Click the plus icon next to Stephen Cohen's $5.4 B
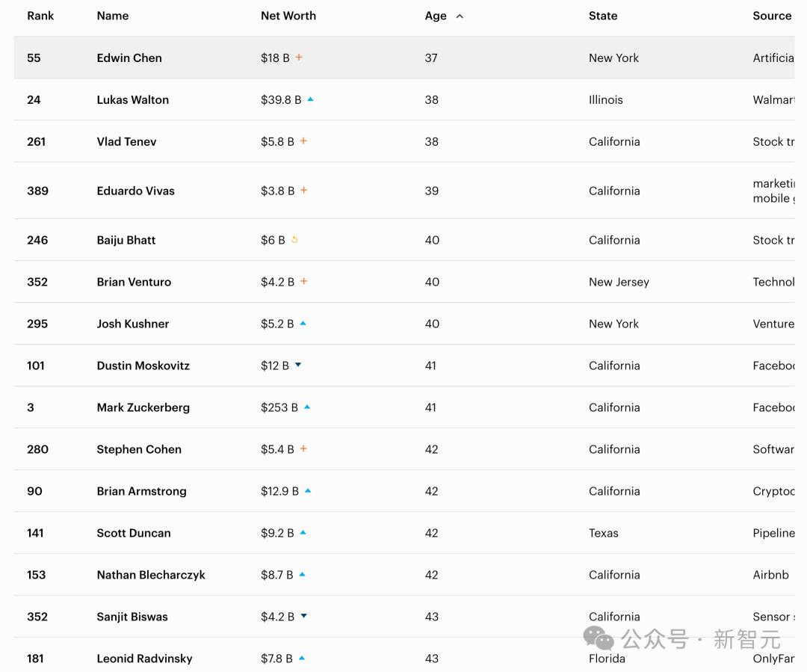This screenshot has height=672, width=807. coord(303,448)
